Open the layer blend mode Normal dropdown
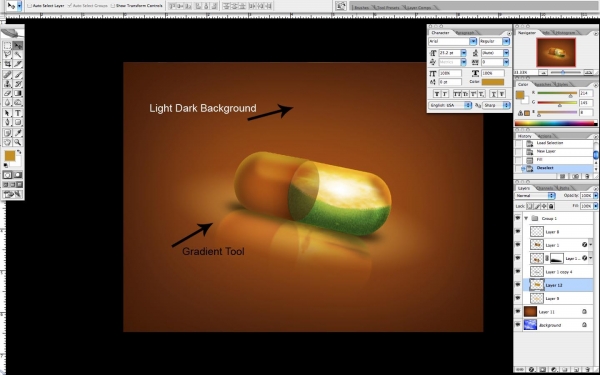This screenshot has width=600, height=375. [535, 196]
